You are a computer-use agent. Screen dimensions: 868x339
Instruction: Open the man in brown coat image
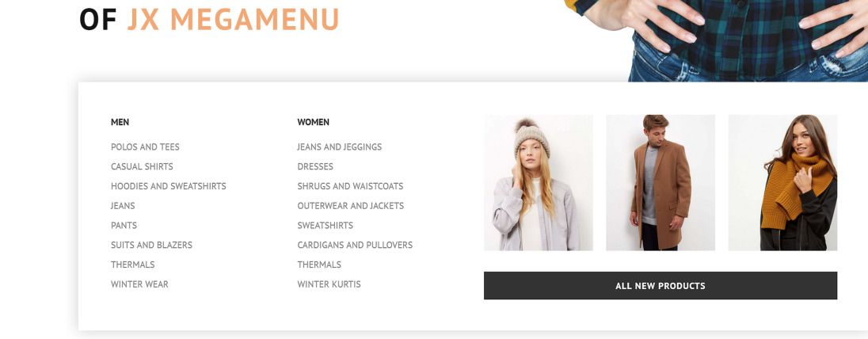click(661, 183)
